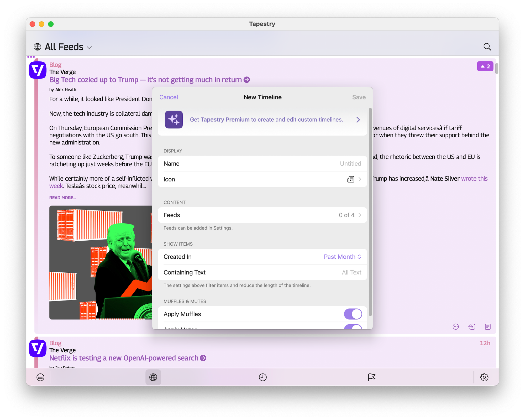Click the clock history icon
Viewport: 525px width, 420px height.
tap(262, 377)
